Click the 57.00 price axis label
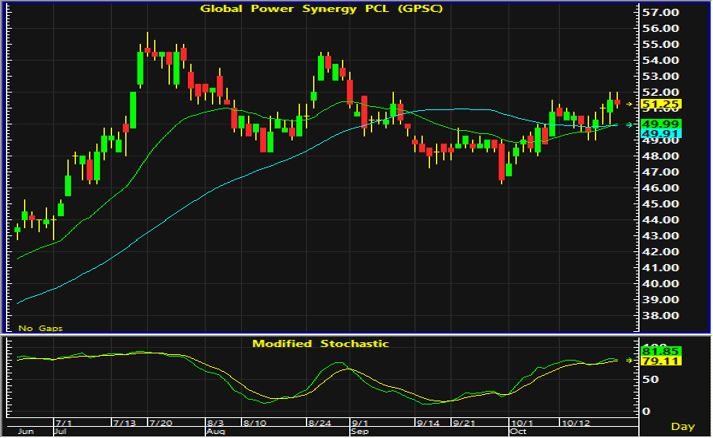The height and width of the screenshot is (438, 713). (660, 12)
